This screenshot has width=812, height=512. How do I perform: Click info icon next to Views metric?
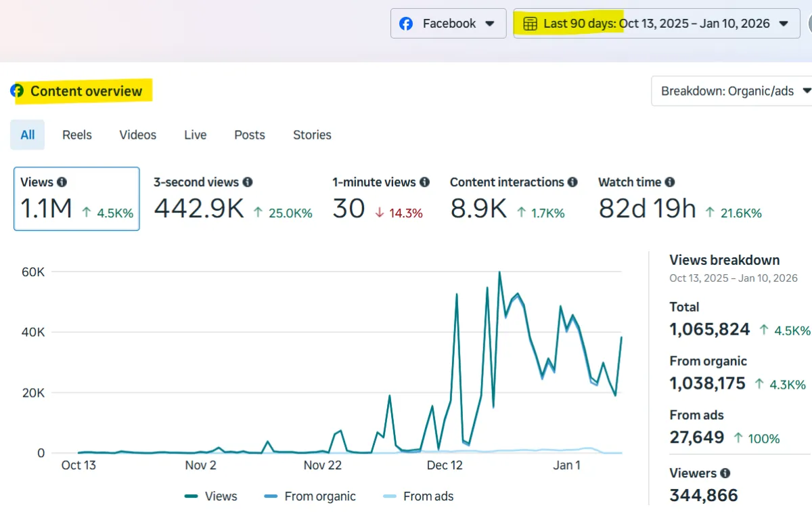(x=62, y=182)
